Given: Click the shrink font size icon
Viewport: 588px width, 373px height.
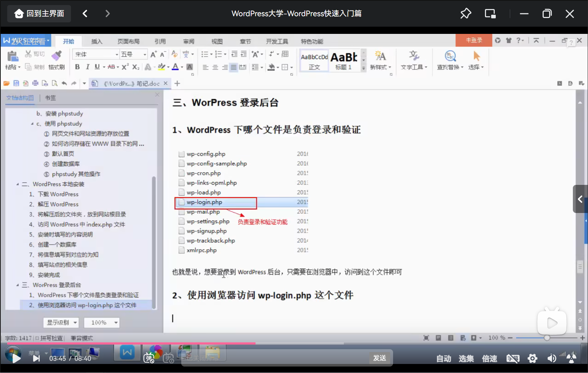Looking at the screenshot, I should click(x=162, y=54).
